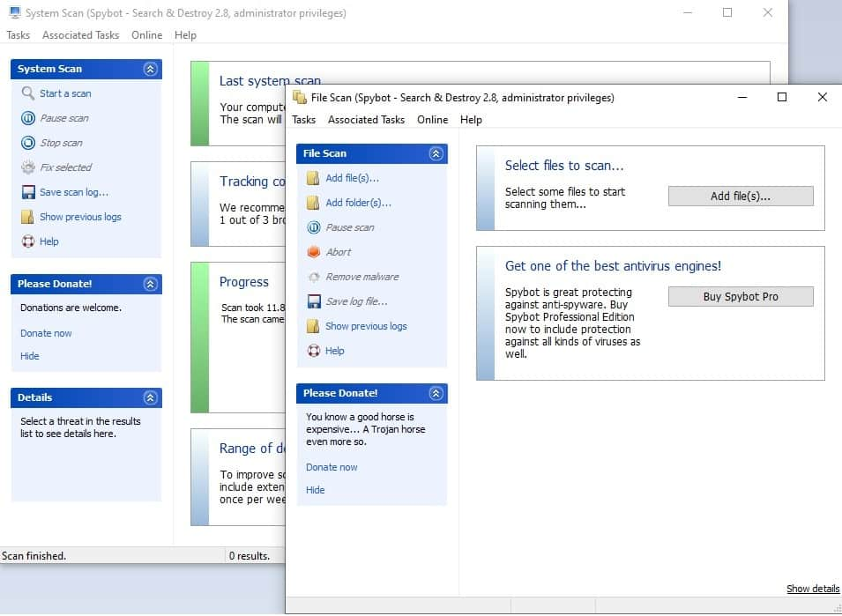Click the Fix selected gear icon

(x=28, y=167)
